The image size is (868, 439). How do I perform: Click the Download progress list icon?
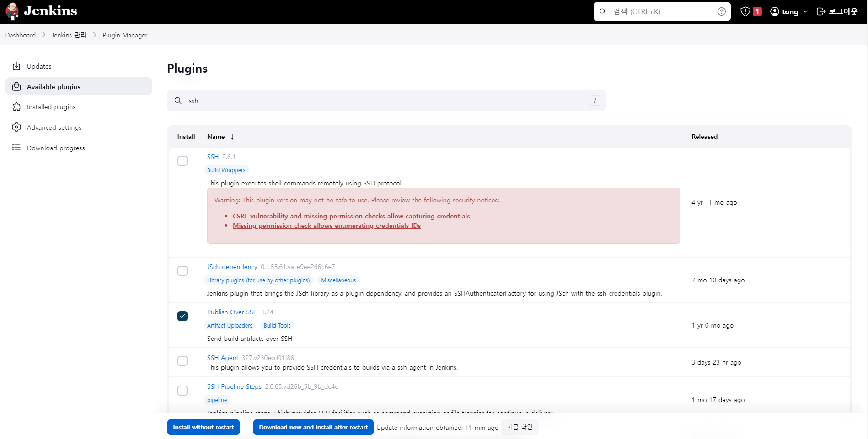coord(16,148)
